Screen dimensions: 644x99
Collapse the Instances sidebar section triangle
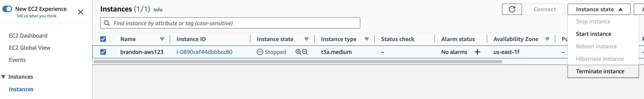coord(3,77)
